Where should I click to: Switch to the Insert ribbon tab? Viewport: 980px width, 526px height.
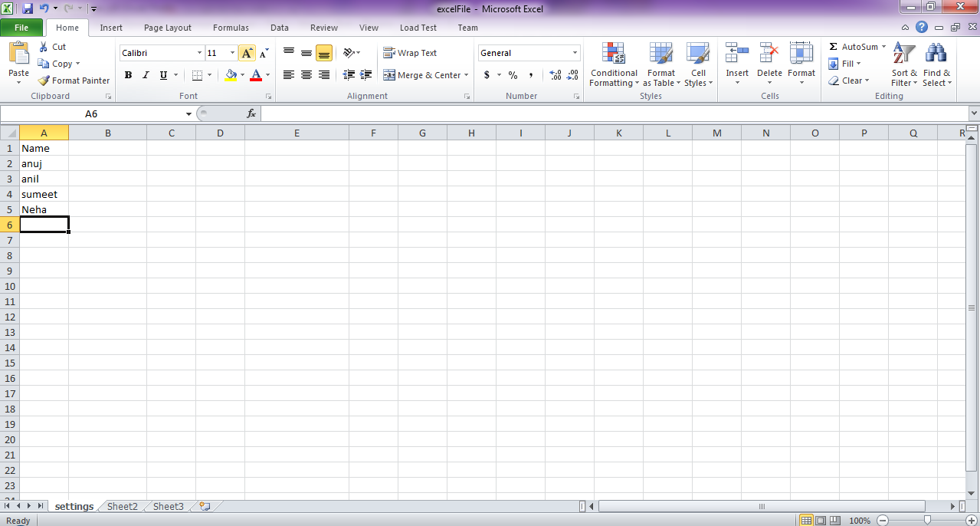point(111,28)
